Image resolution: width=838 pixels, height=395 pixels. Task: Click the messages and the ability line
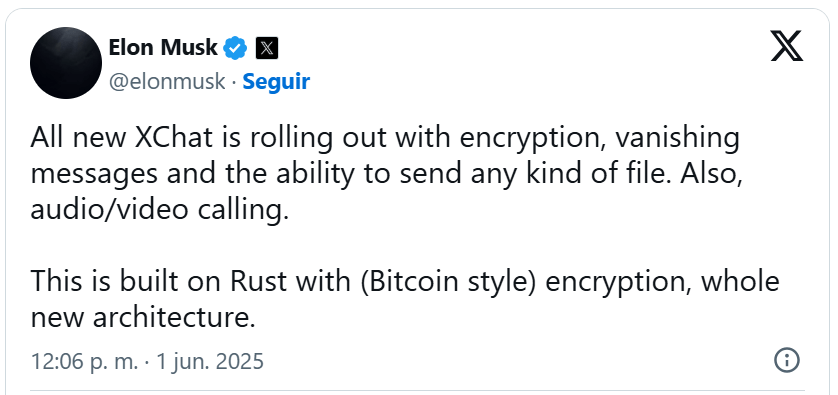point(386,174)
